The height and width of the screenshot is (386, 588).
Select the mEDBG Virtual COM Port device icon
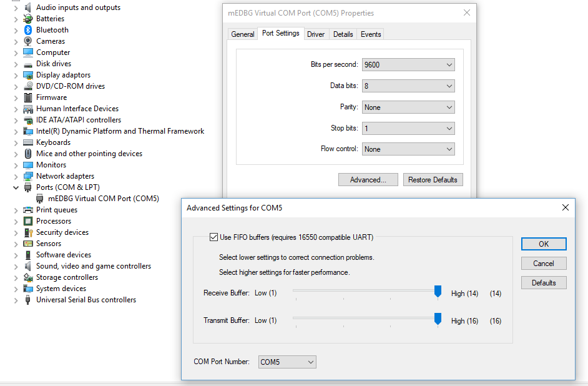pyautogui.click(x=40, y=199)
